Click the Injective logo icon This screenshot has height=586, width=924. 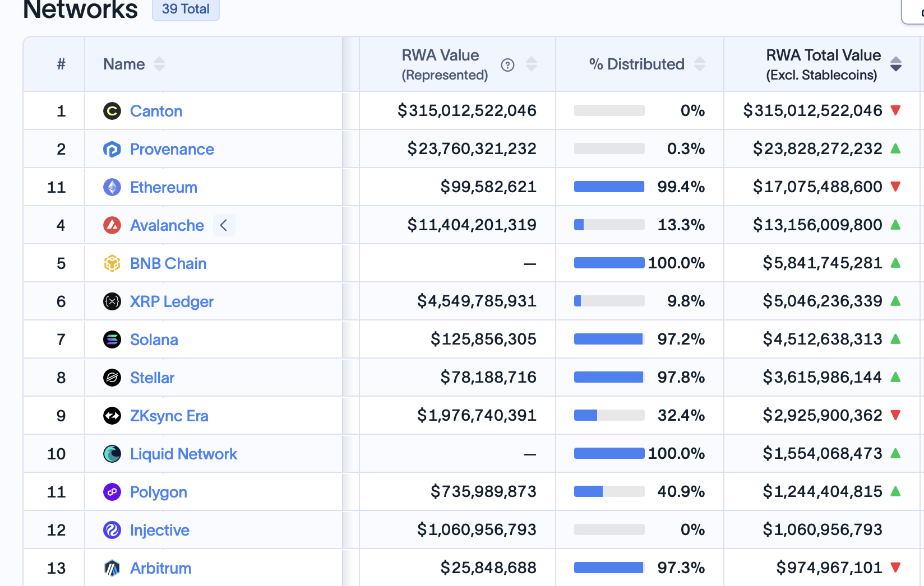112,530
